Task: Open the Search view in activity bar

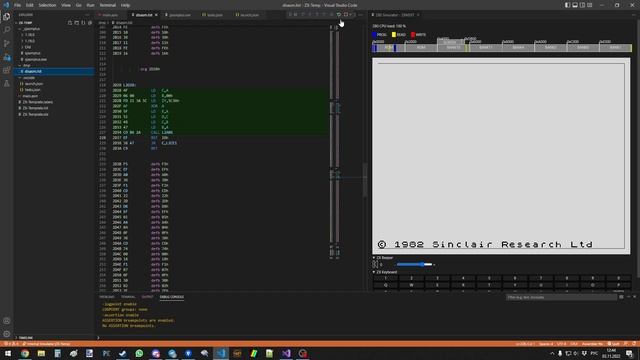Action: (x=7, y=30)
